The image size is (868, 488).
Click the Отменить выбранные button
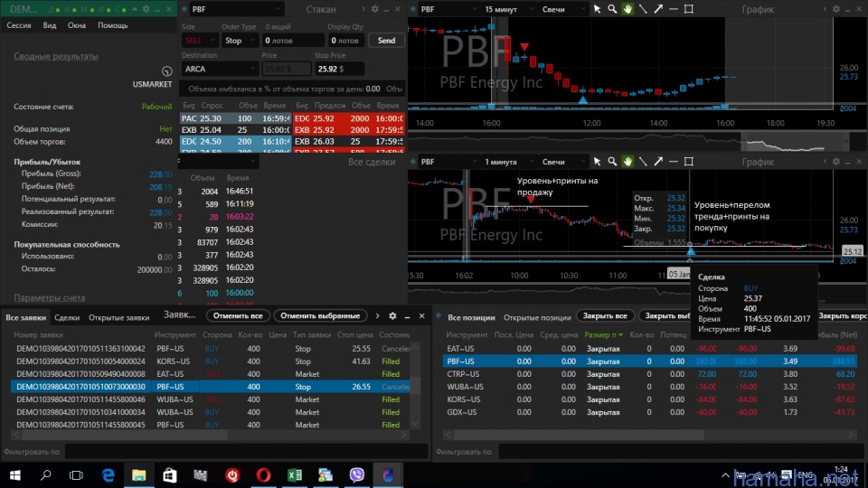[320, 316]
